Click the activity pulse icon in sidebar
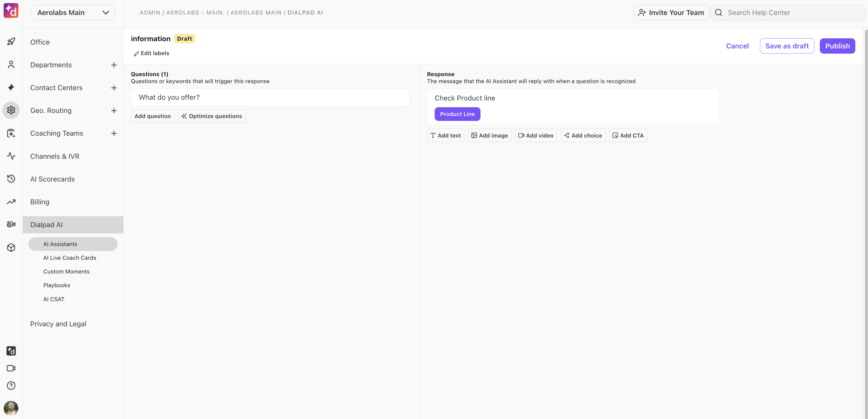This screenshot has width=868, height=419. click(11, 156)
